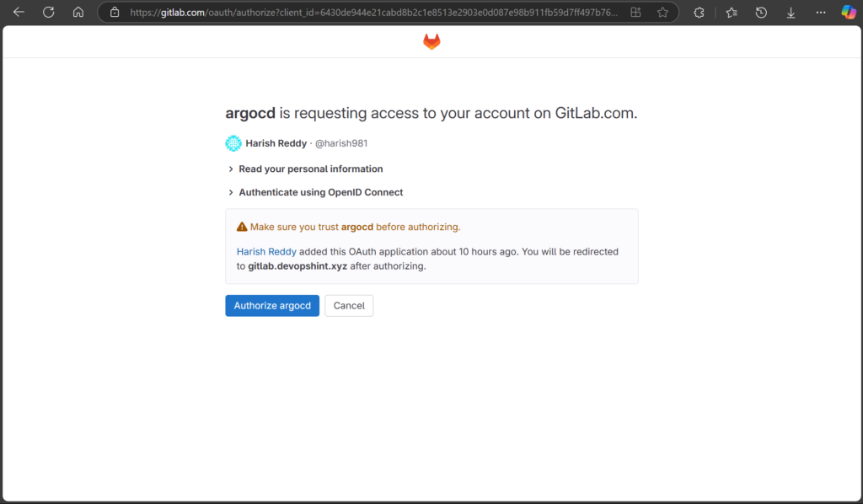
Task: Open the Downloads arrow icon
Action: tap(791, 12)
